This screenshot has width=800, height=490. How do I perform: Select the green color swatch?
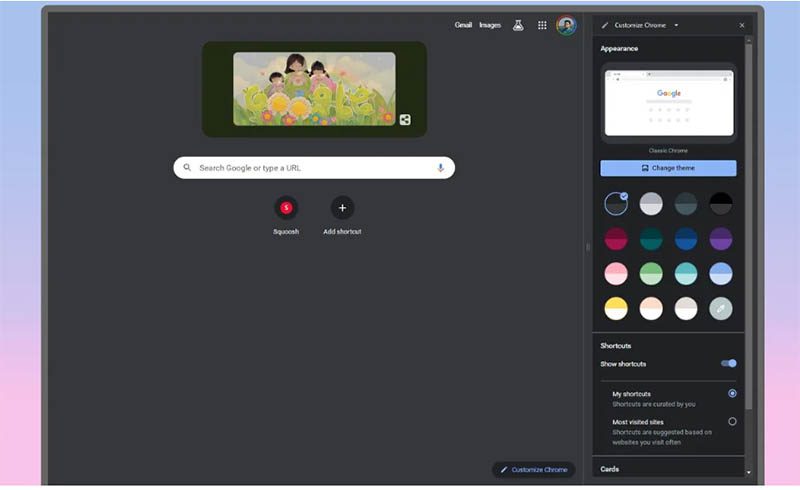(x=651, y=274)
